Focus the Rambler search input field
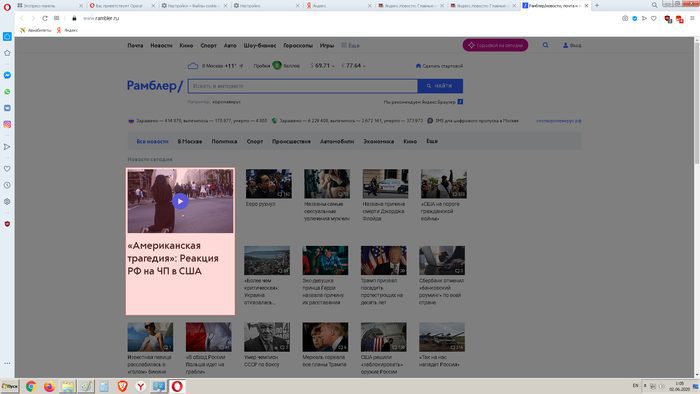Viewport: 700px width, 394px height. 303,86
